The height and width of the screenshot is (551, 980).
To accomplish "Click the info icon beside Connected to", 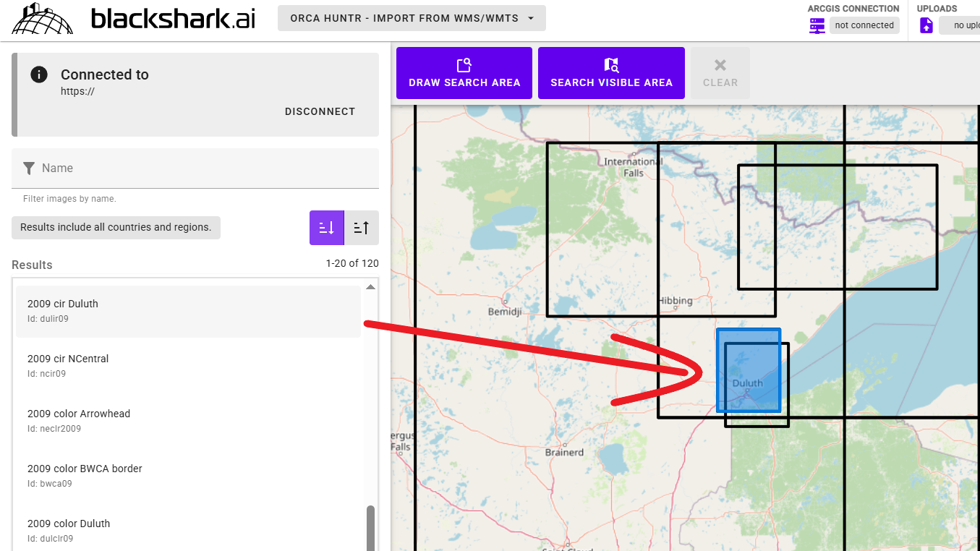I will [x=39, y=74].
